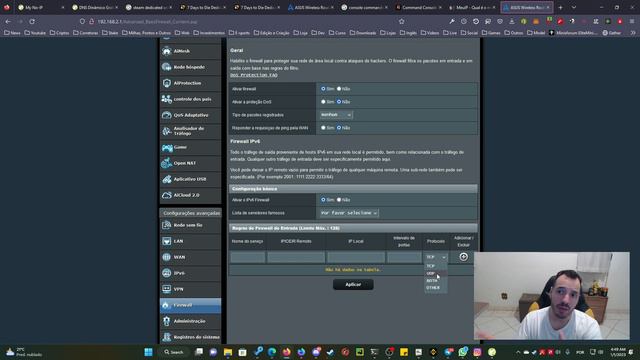Choose UDP in the protocol list

(436, 273)
